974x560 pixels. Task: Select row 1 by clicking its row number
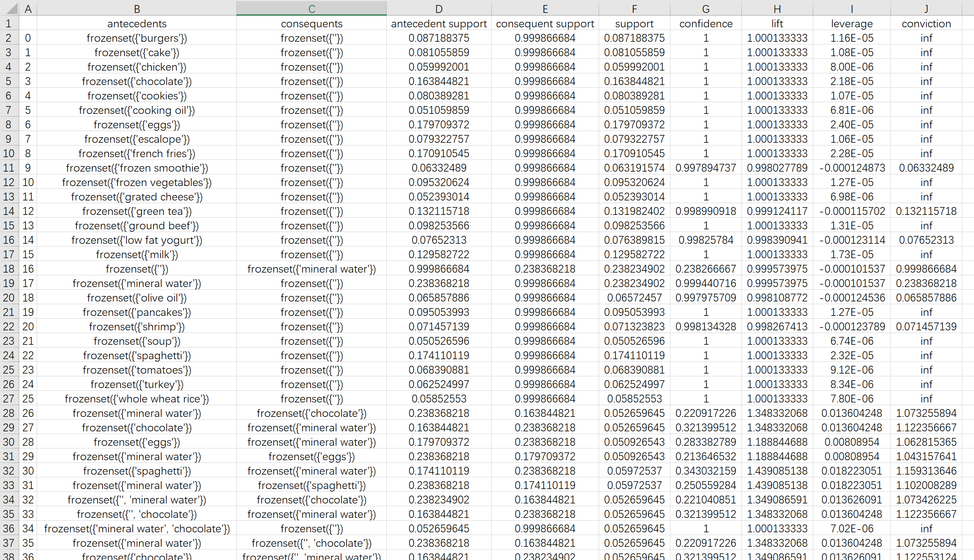coord(9,23)
